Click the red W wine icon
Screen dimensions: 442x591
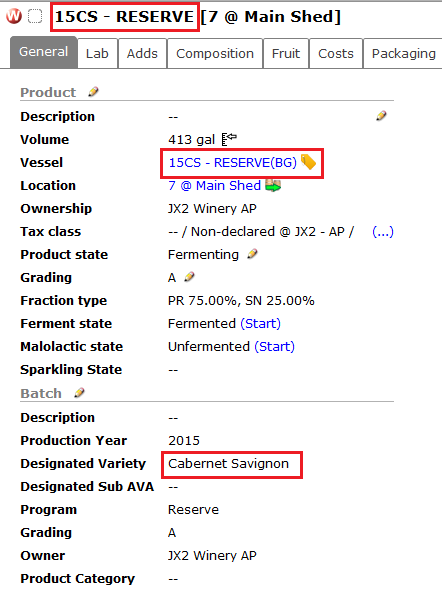[x=14, y=16]
